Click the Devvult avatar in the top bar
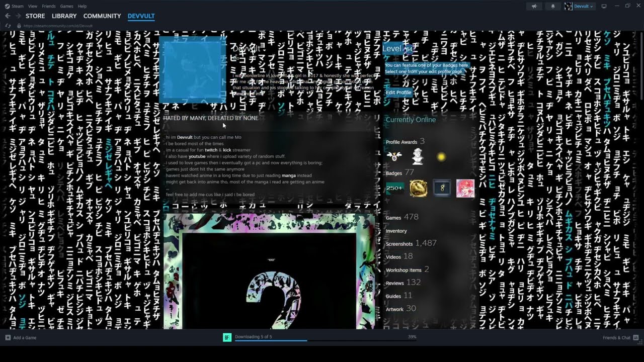 (x=569, y=6)
